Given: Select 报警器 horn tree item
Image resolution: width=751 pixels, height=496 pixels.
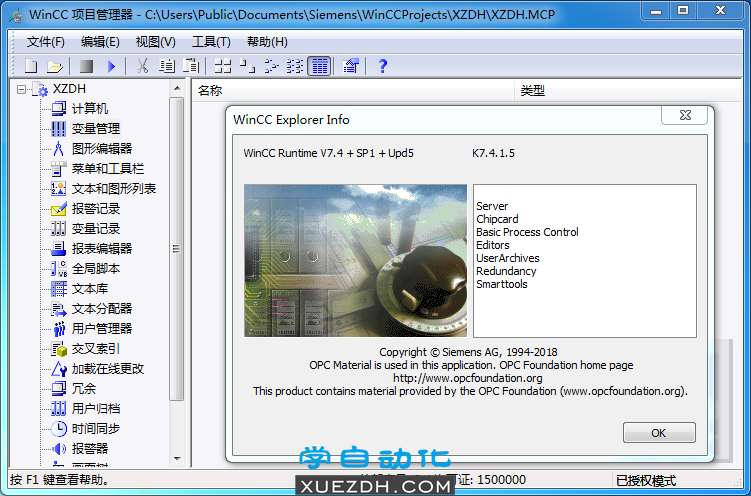Looking at the screenshot, I should (90, 449).
